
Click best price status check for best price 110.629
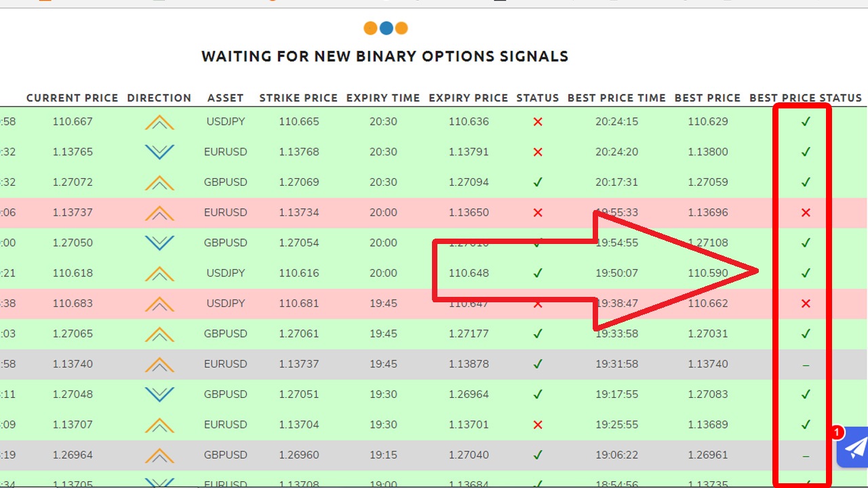[806, 122]
